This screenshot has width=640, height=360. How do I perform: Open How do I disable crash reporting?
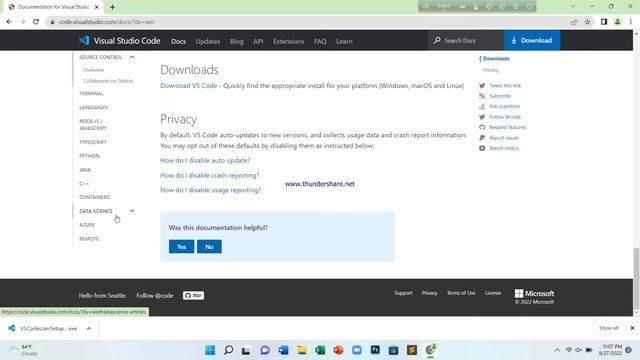coord(209,175)
